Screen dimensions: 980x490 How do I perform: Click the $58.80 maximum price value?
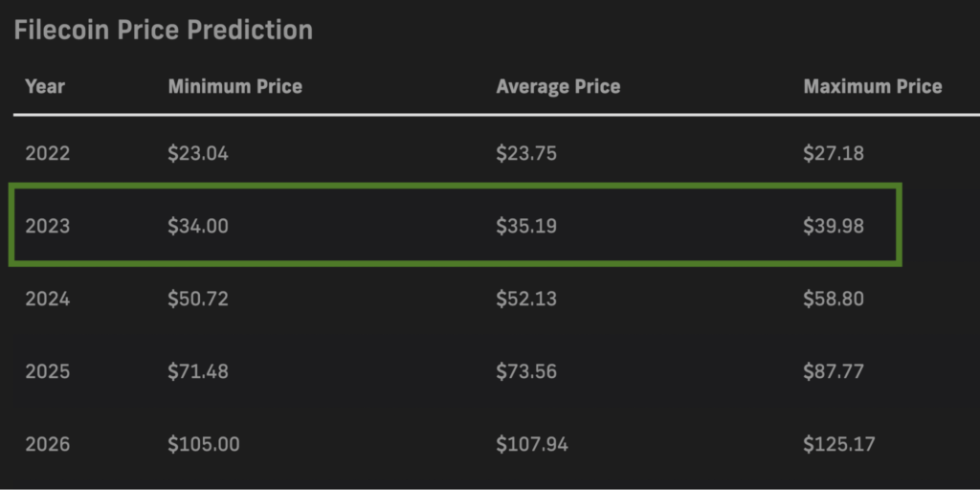coord(834,299)
